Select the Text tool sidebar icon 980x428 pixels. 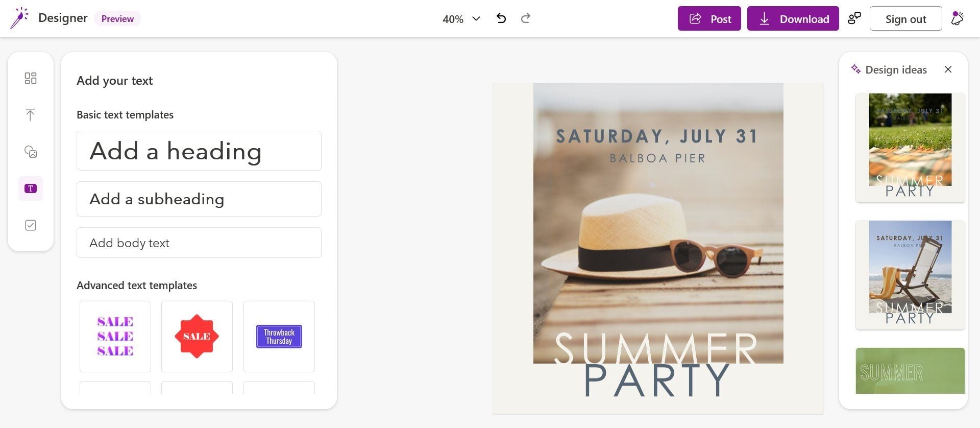[x=31, y=188]
